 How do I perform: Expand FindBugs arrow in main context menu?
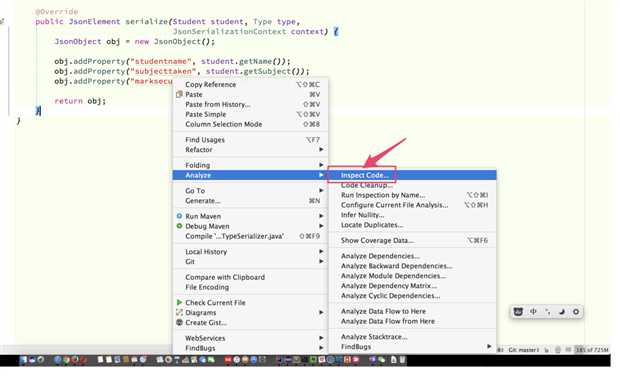(x=321, y=348)
